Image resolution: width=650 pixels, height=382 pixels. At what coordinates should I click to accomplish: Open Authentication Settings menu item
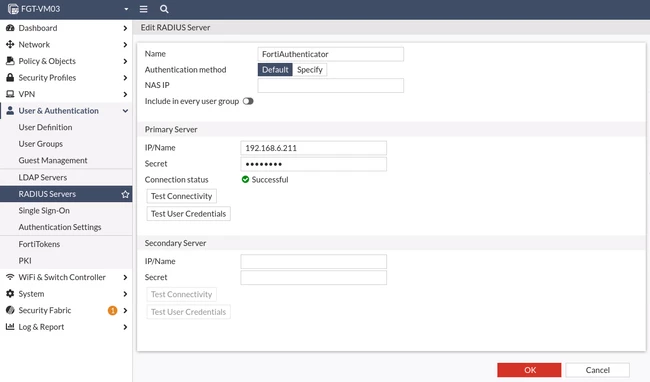pos(66,227)
